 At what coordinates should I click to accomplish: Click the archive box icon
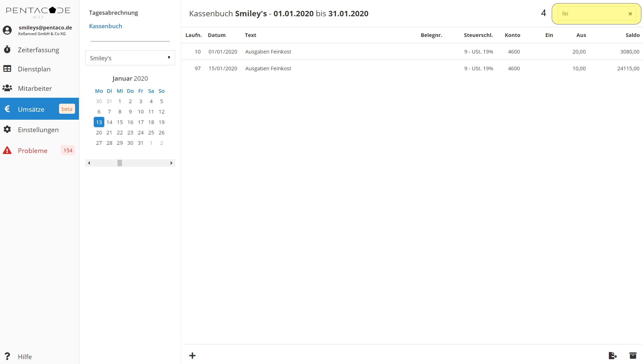[633, 356]
